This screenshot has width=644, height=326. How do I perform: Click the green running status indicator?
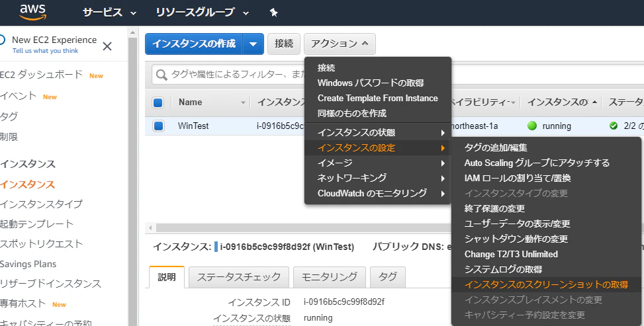click(532, 126)
